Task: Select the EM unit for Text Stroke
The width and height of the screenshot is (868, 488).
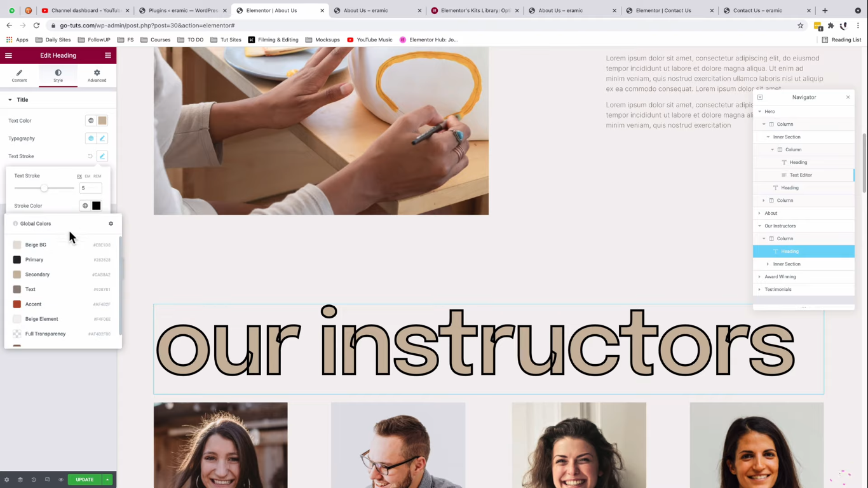Action: 88,176
